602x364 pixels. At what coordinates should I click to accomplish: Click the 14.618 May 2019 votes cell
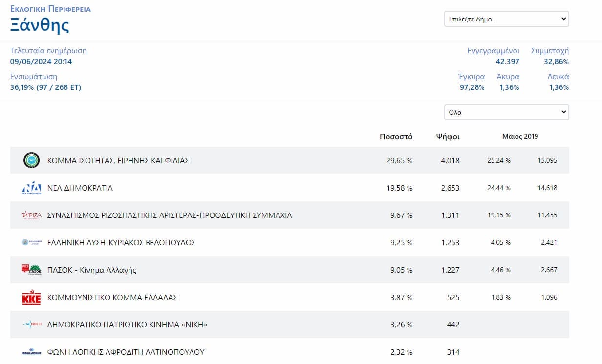pos(546,188)
